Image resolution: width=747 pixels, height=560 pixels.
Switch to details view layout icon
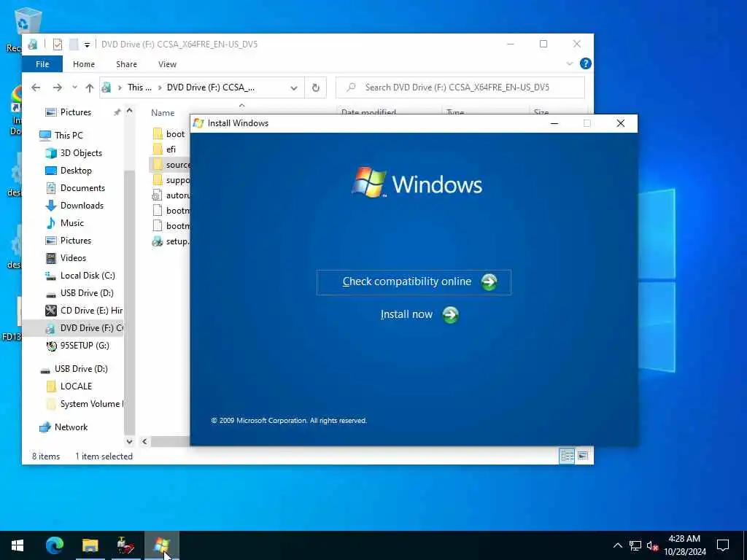click(x=567, y=456)
